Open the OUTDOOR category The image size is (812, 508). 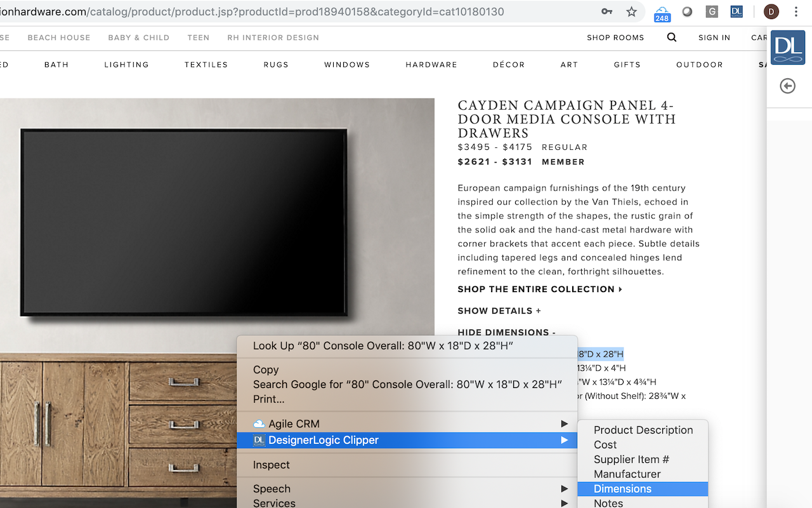pos(700,65)
